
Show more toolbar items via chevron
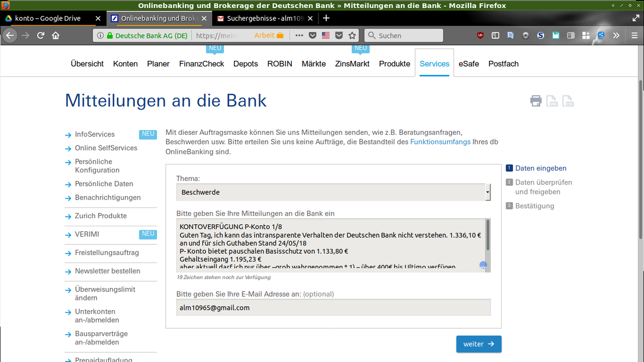coord(616,35)
